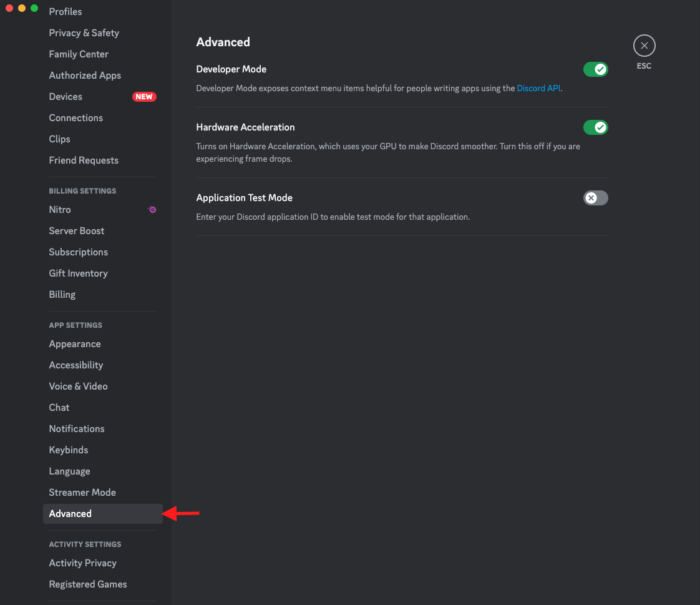The image size is (700, 605).
Task: Turn off Hardware Acceleration
Action: click(x=595, y=127)
